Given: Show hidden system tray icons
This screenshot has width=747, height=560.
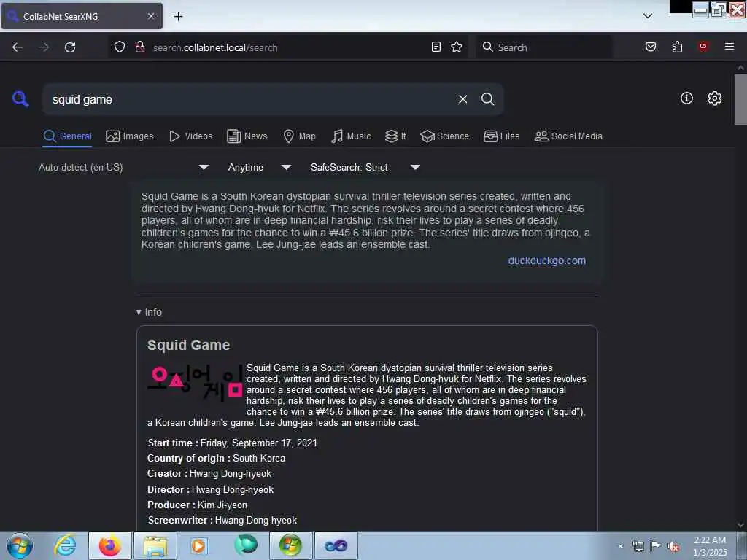Looking at the screenshot, I should click(620, 547).
